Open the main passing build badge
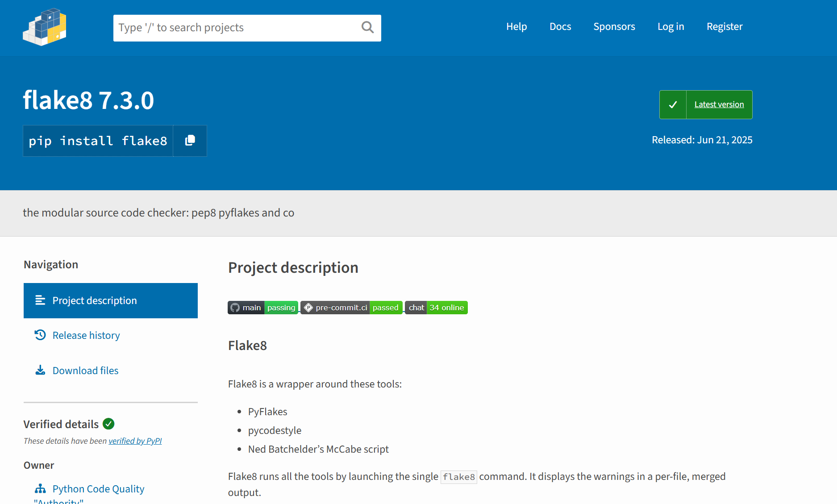Image resolution: width=837 pixels, height=504 pixels. coord(263,308)
